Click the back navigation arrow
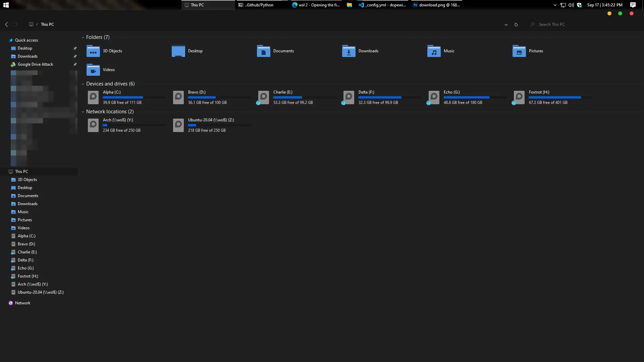Image resolution: width=644 pixels, height=362 pixels. pyautogui.click(x=7, y=24)
